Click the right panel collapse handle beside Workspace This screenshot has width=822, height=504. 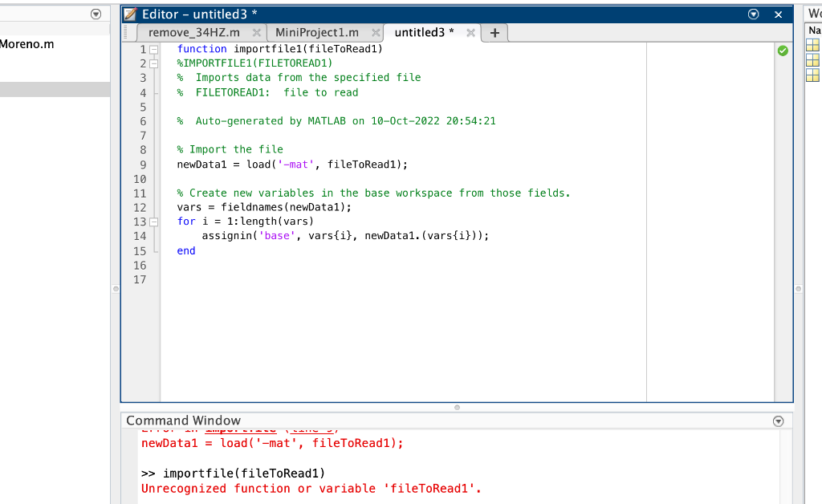tap(799, 289)
